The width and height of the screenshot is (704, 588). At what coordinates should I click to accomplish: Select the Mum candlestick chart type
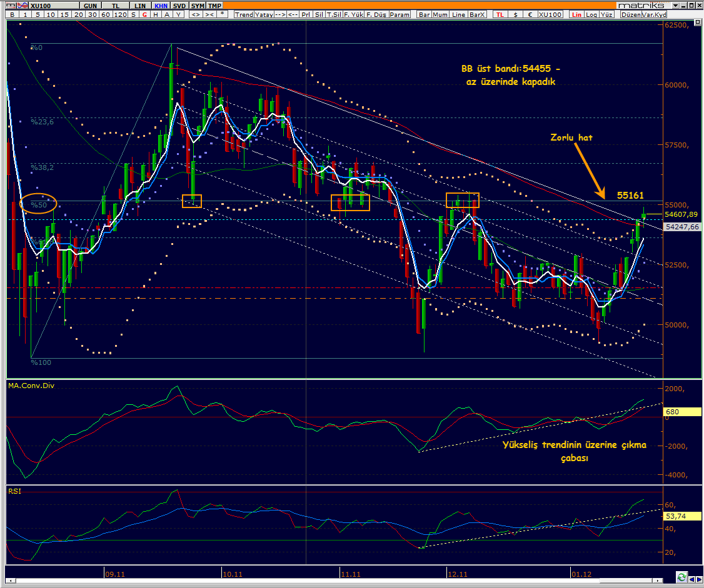pos(440,14)
